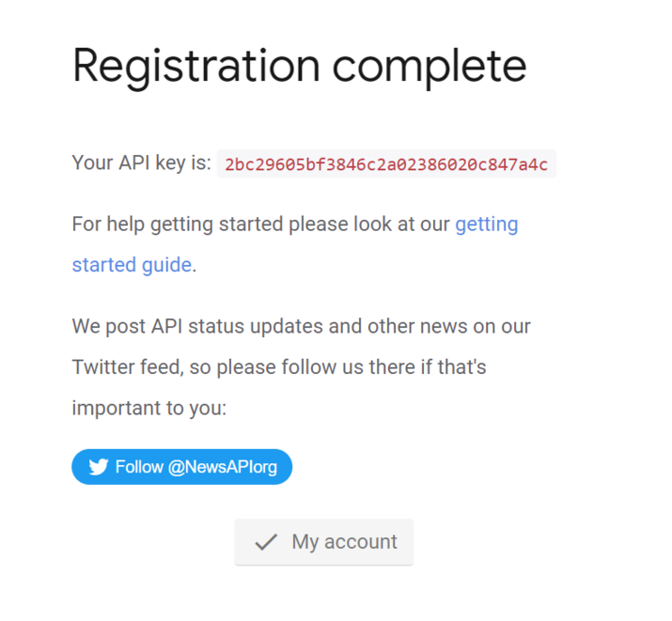
Task: Click the "Your API key is:" label
Action: pyautogui.click(x=141, y=163)
